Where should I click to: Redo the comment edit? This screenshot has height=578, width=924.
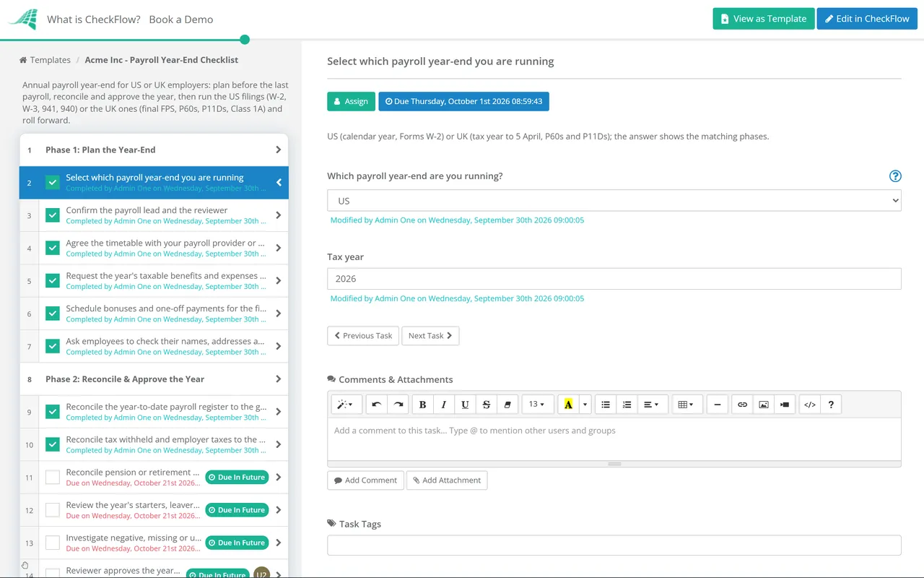[x=398, y=405]
